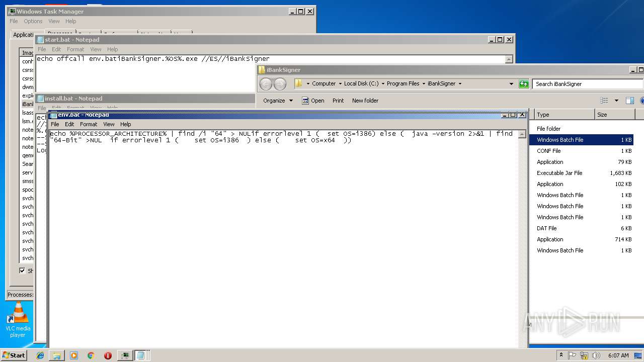Click Program Files breadcrumb
Screen dimensions: 644x362
[403, 83]
